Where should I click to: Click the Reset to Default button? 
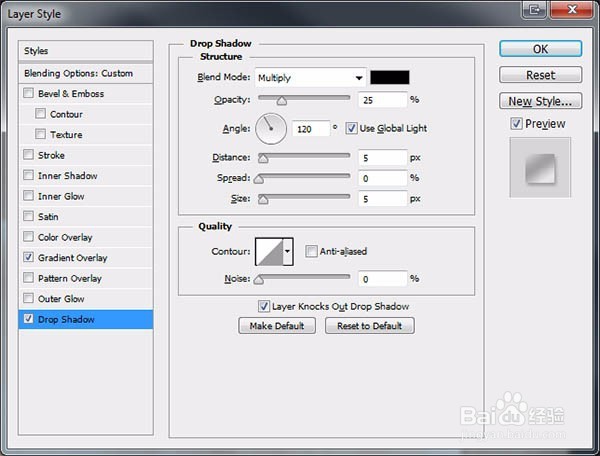[370, 326]
